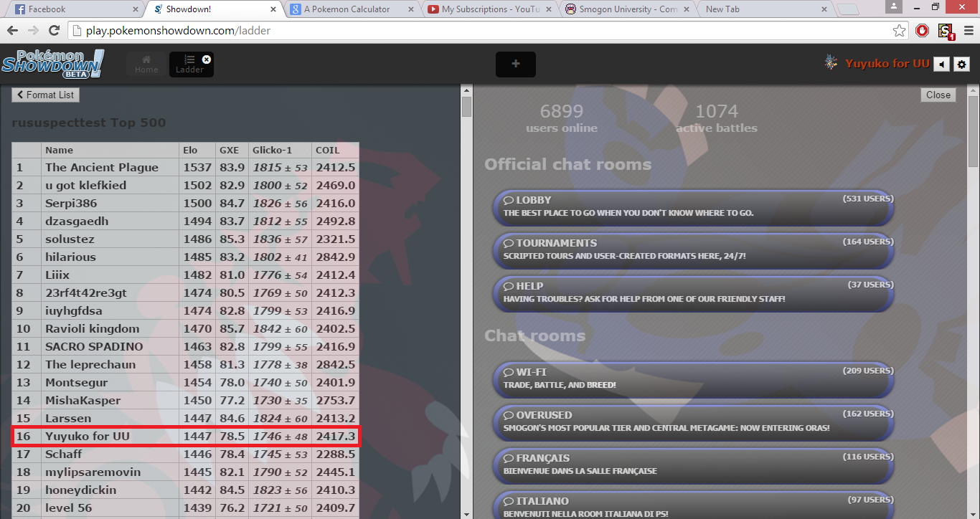Screen dimensions: 980x519
Task: Open the Overused chat room
Action: pyautogui.click(x=693, y=422)
